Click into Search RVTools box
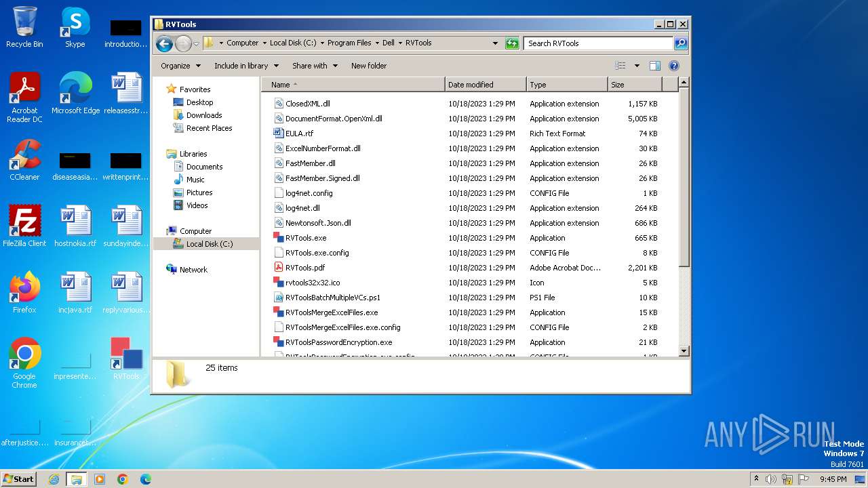This screenshot has height=488, width=868. (598, 43)
